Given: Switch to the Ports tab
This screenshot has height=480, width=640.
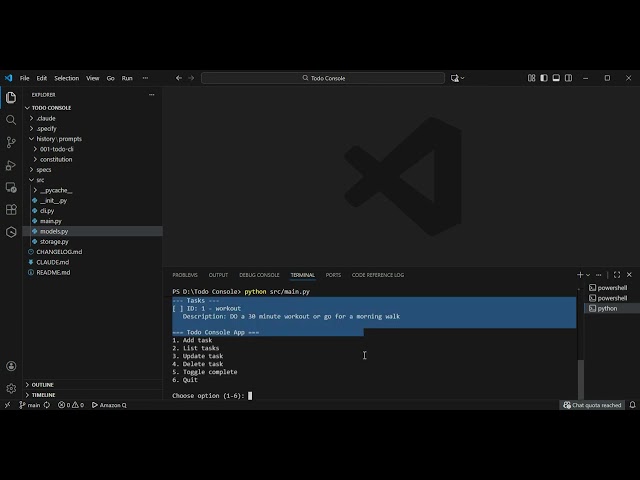Looking at the screenshot, I should [x=333, y=275].
